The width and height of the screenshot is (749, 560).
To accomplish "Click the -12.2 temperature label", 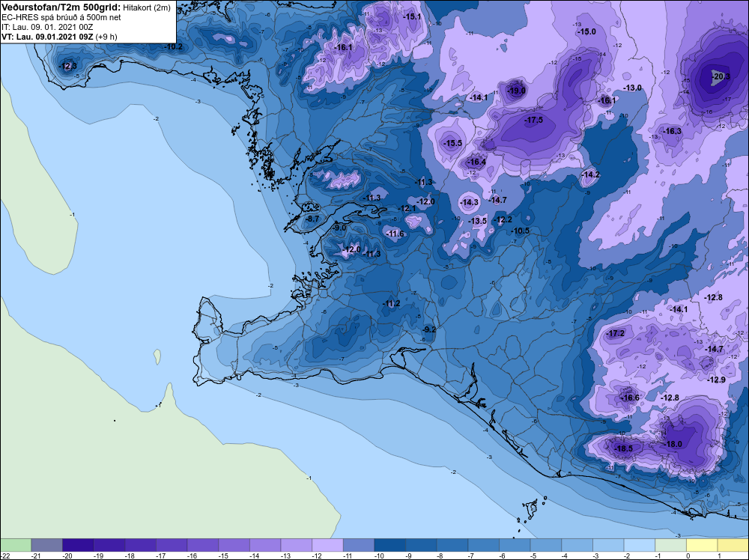I will 503,219.
